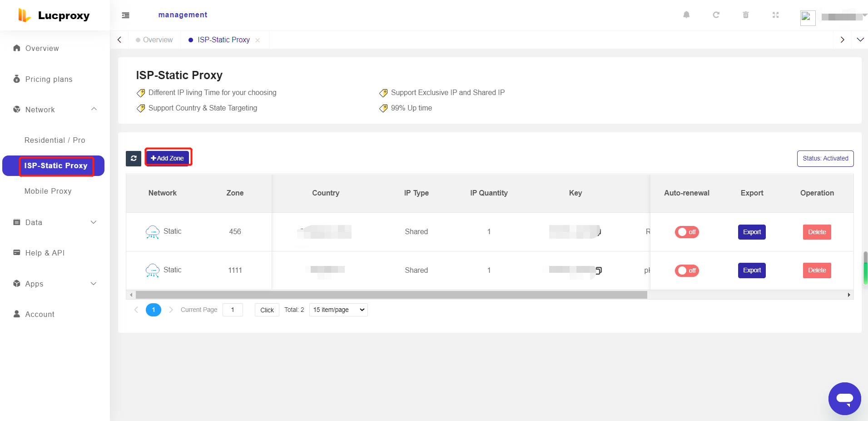Select page 1 in pagination
868x421 pixels.
154,310
